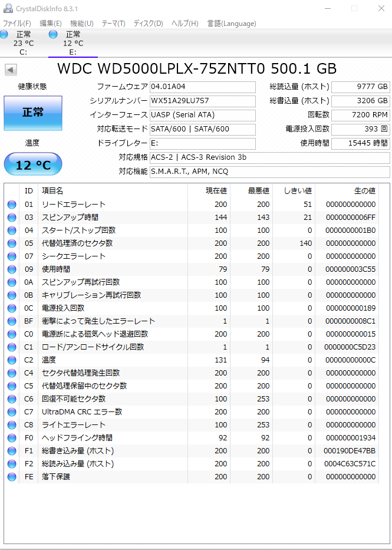The image size is (392, 550).
Task: Click power-on hours value 15445 時間
Action: [x=360, y=143]
